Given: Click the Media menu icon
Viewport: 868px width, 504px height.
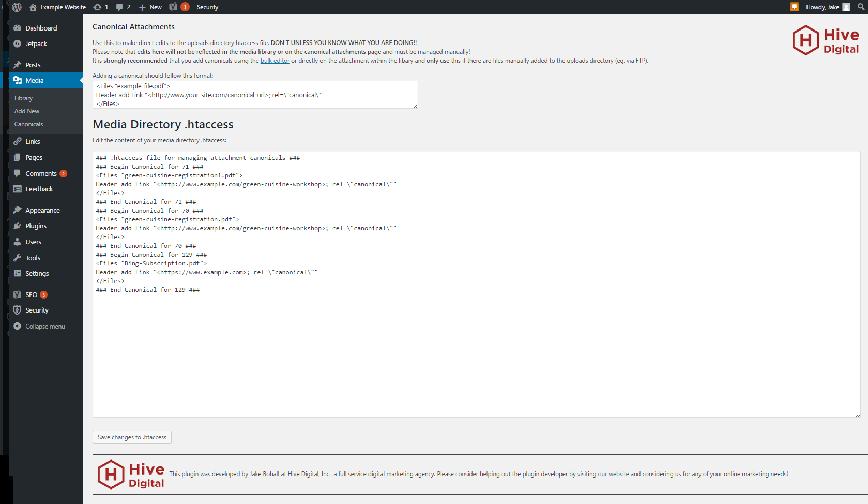Looking at the screenshot, I should [18, 80].
